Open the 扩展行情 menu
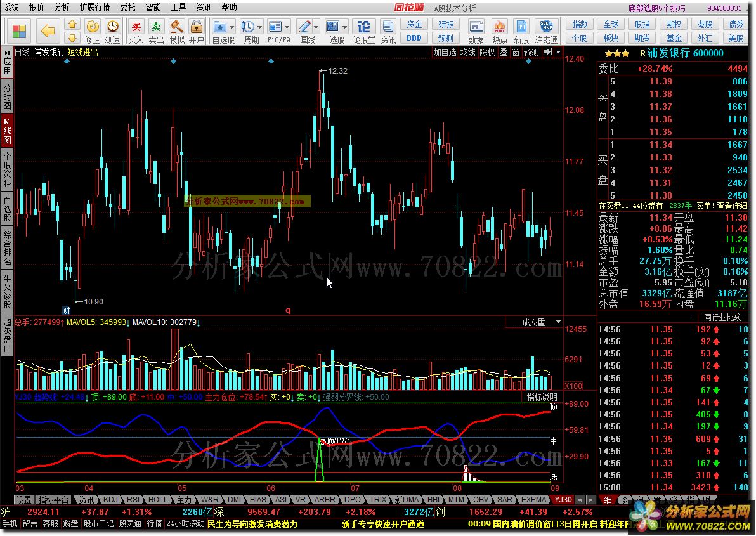Screen dimensions: 756x536 point(94,7)
